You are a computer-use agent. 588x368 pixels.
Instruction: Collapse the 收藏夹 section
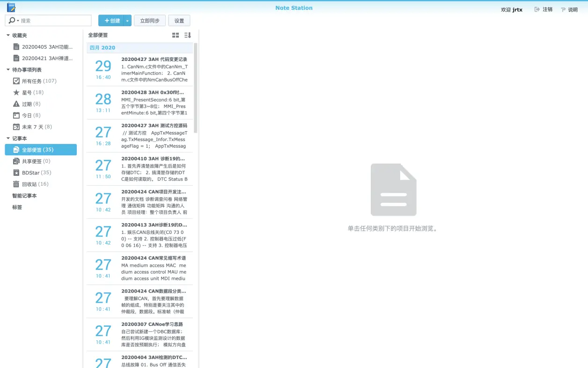[x=7, y=35]
